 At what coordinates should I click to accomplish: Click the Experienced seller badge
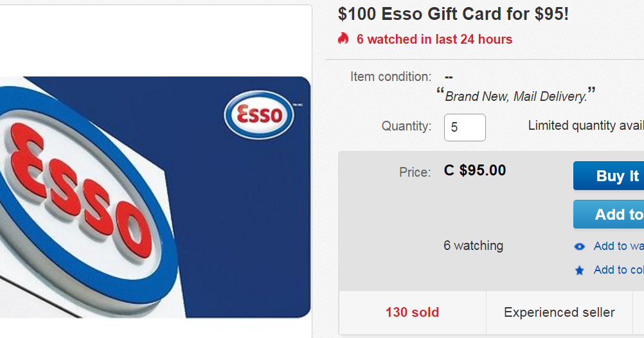tap(559, 312)
